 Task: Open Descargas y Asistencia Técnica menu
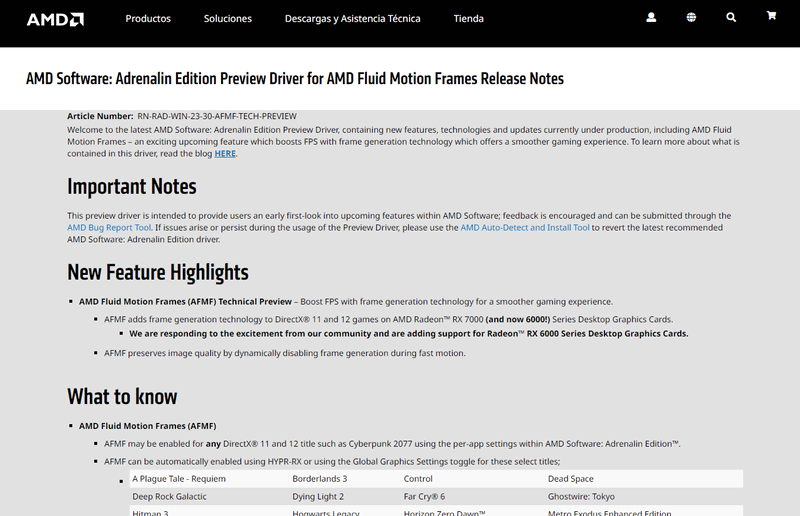click(x=353, y=18)
